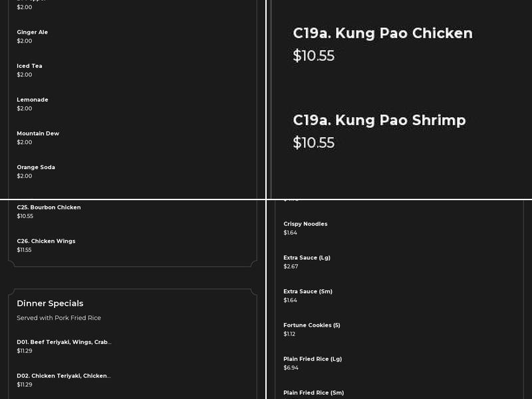
Task: Pick Extra Sauce (Sm)
Action: [308, 291]
